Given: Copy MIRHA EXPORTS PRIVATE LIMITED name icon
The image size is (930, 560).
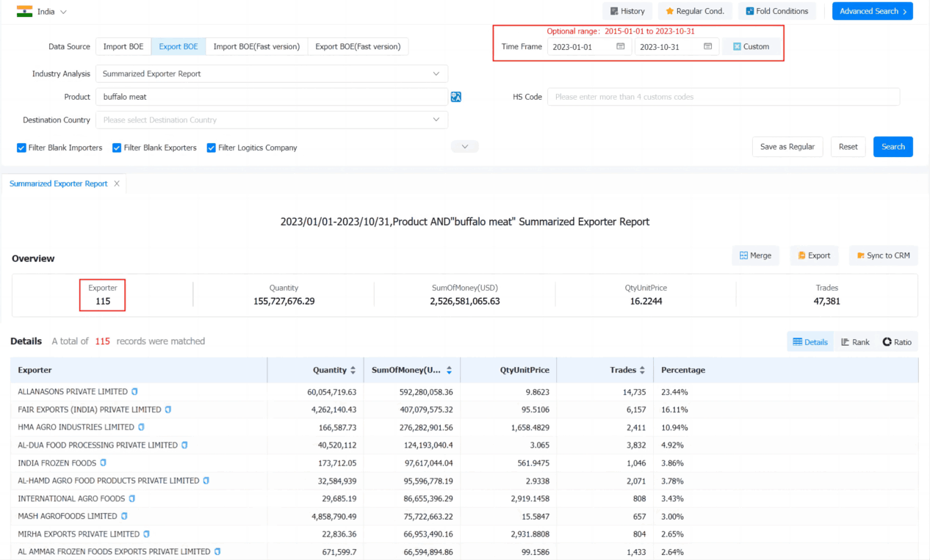Looking at the screenshot, I should pyautogui.click(x=146, y=534).
